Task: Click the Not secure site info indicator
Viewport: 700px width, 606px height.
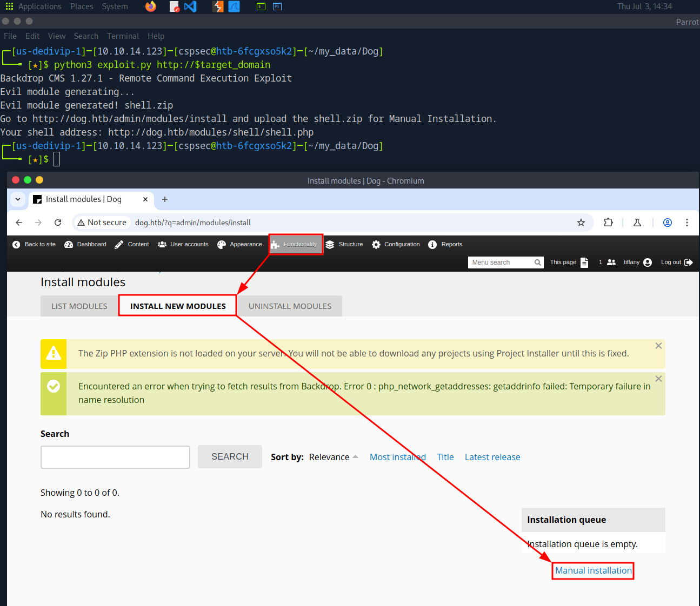Action: click(x=102, y=223)
